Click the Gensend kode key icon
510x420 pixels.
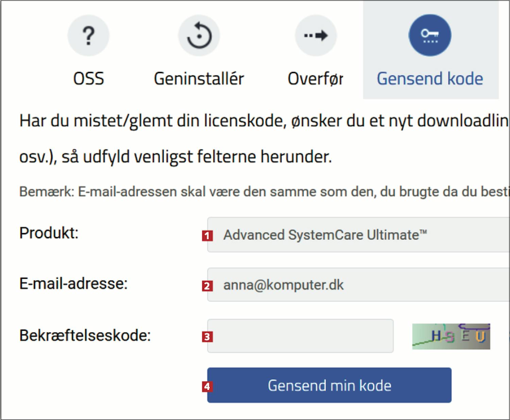point(430,35)
